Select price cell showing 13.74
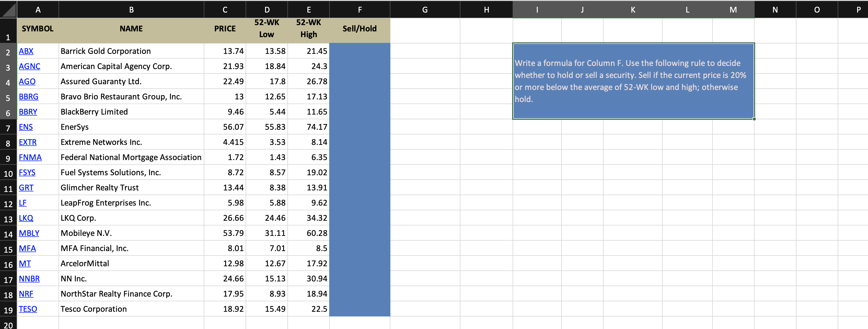 225,51
